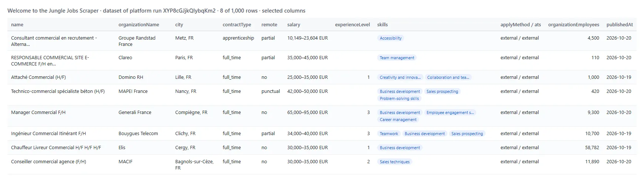Select the 'Creativity and innova…' tag
Screen dimensions: 644x181
400,77
